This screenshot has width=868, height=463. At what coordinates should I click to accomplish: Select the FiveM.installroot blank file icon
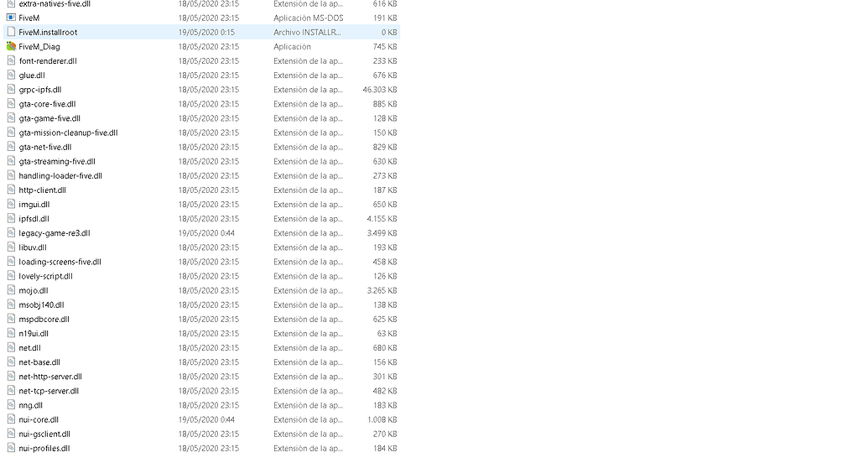click(11, 32)
